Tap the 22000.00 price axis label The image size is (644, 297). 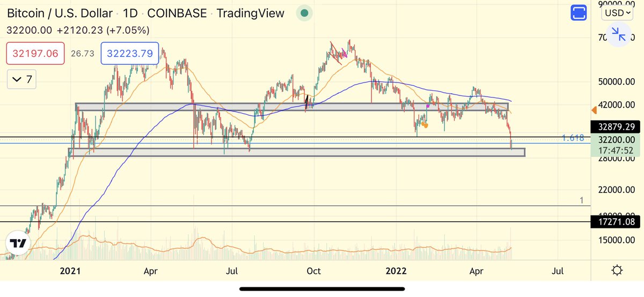click(616, 190)
